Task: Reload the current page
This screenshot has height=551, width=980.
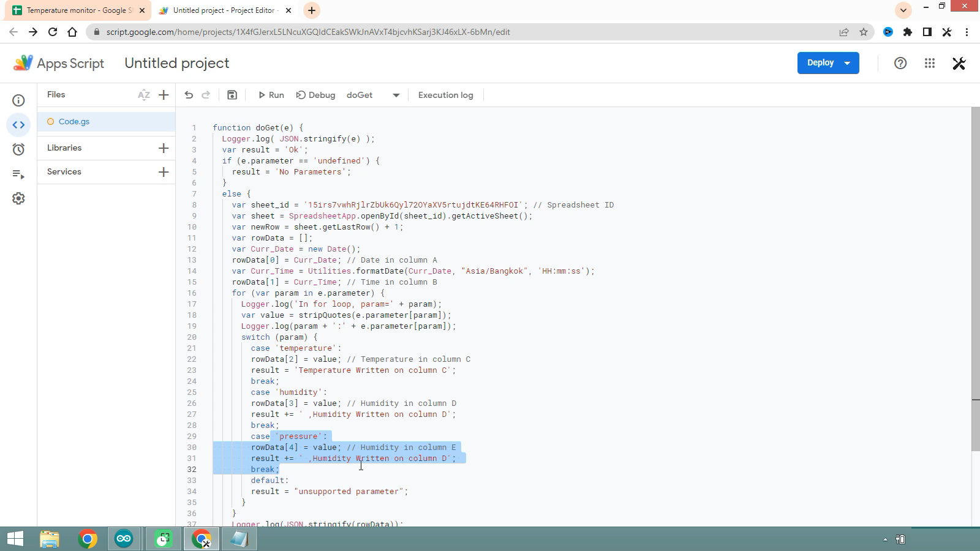Action: 53,32
